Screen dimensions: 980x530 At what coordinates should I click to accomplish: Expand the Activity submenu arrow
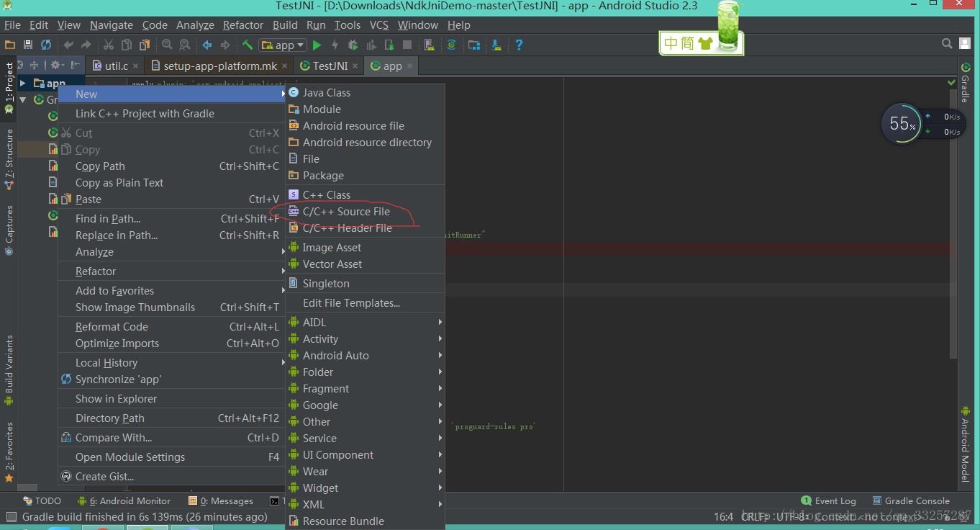point(440,339)
